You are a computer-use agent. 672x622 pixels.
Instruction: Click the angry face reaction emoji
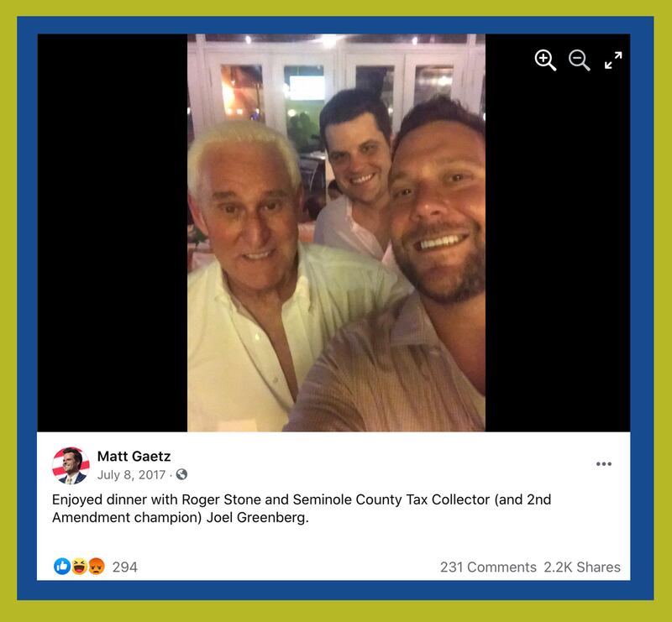click(97, 567)
